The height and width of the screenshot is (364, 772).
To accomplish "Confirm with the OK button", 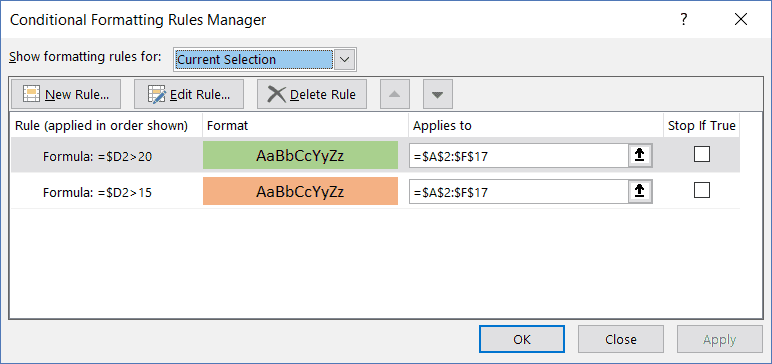I will pyautogui.click(x=522, y=339).
